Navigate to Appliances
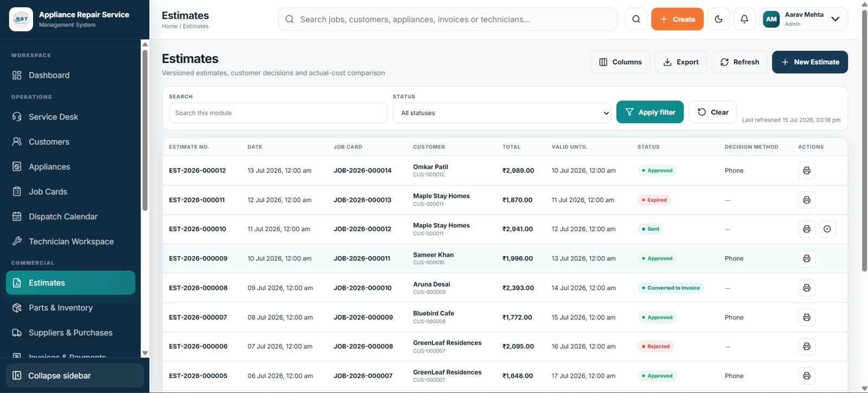 point(71,167)
